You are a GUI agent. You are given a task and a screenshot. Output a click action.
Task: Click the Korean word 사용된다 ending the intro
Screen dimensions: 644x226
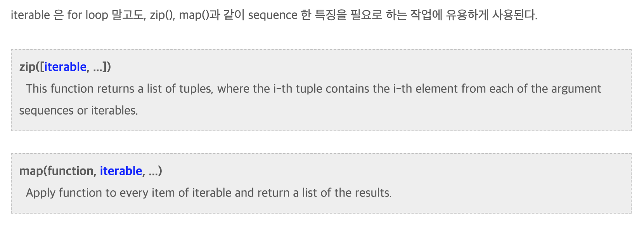click(x=514, y=15)
